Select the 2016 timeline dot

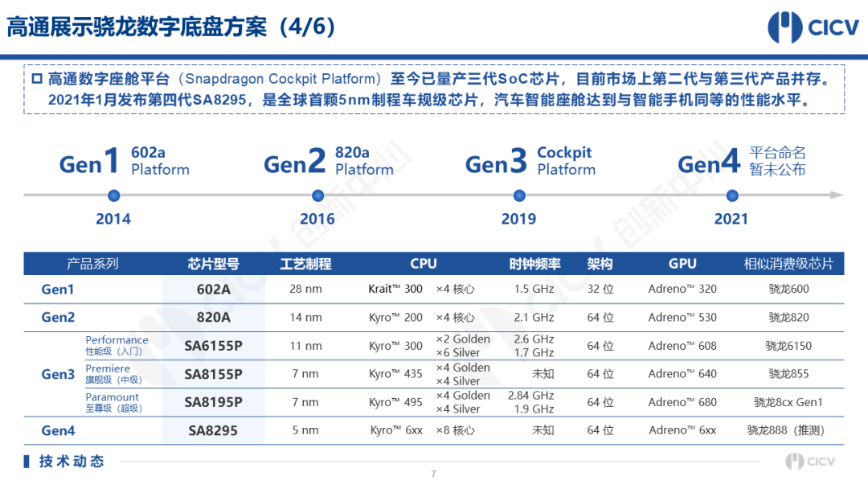(317, 195)
